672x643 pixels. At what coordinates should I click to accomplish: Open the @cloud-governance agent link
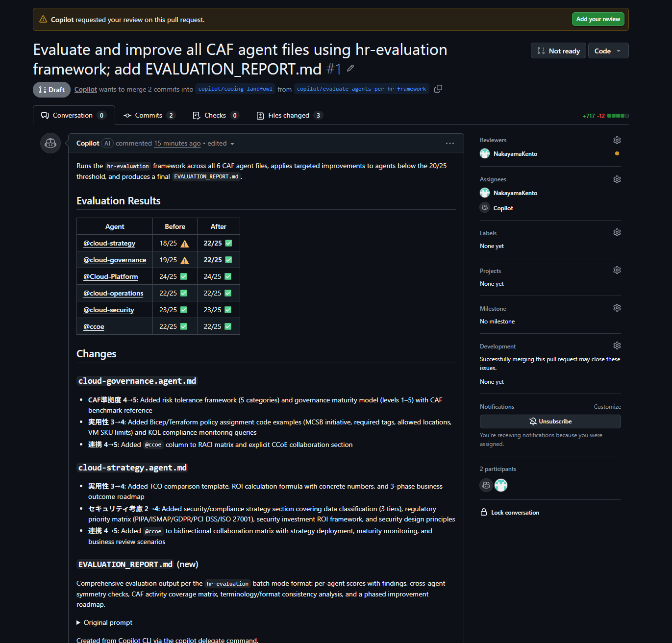[115, 260]
